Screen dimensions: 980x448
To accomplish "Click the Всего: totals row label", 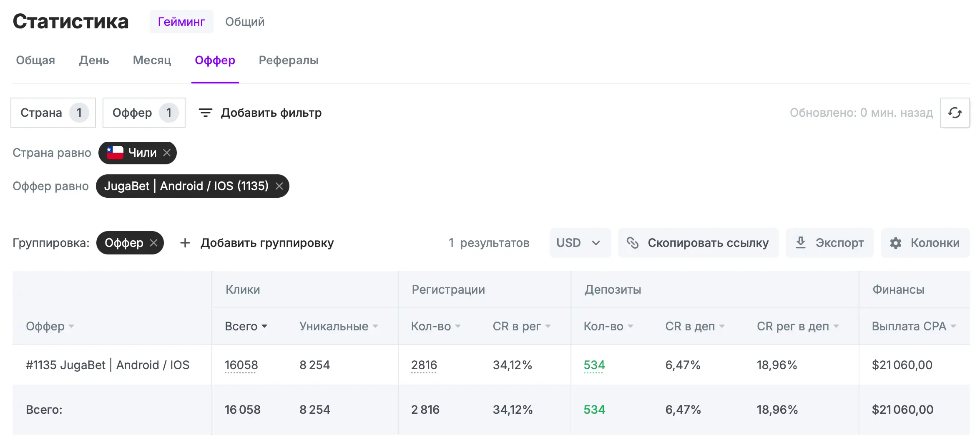I will (44, 410).
